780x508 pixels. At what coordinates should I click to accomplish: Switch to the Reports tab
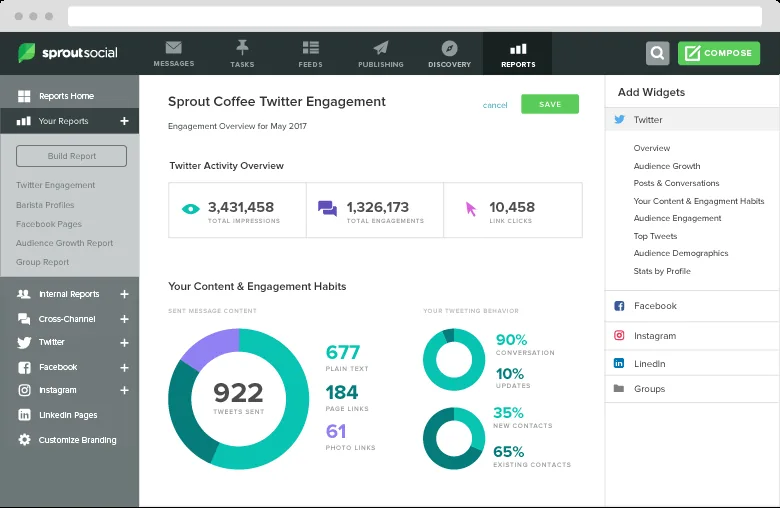pos(517,54)
